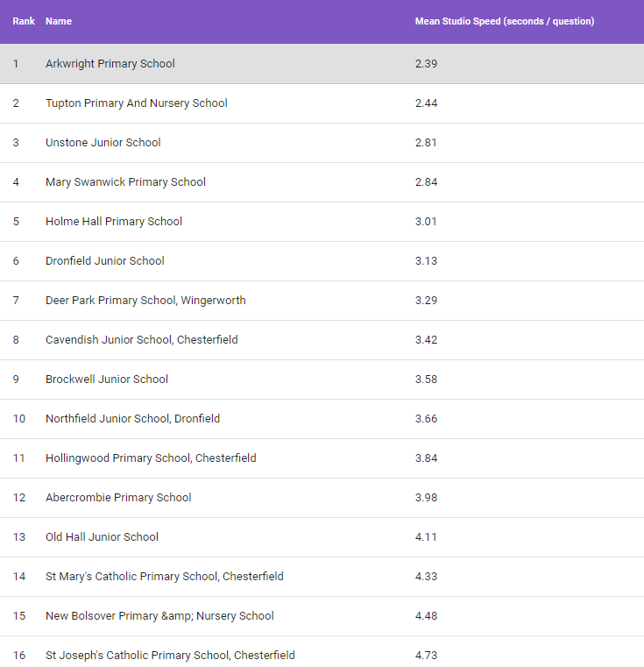Click rank number 7

(16, 301)
